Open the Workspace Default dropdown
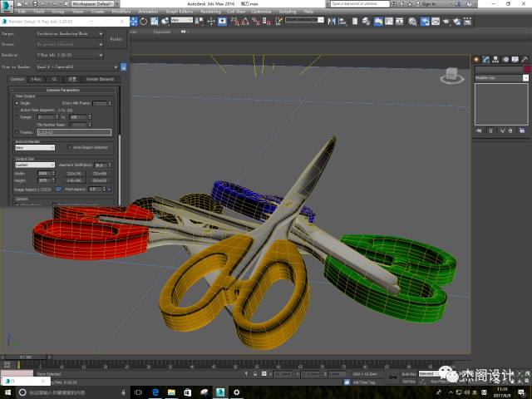Screen dimensions: 532x399 pyautogui.click(x=92, y=3)
